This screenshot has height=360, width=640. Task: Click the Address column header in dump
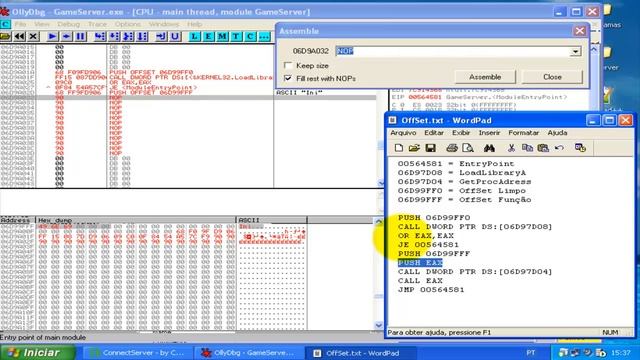coord(18,220)
